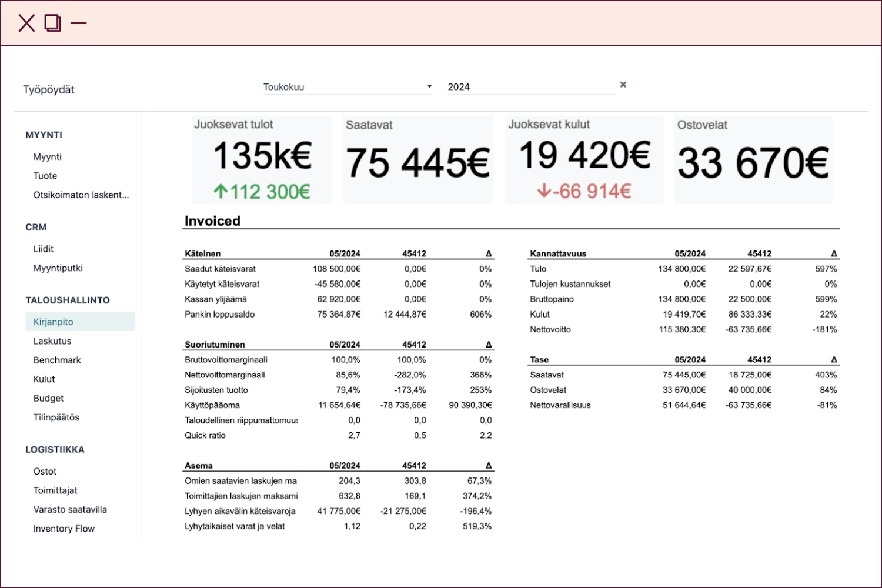Image resolution: width=882 pixels, height=588 pixels.
Task: Open Otsikoimaton laskent... sidebar item
Action: [x=81, y=195]
